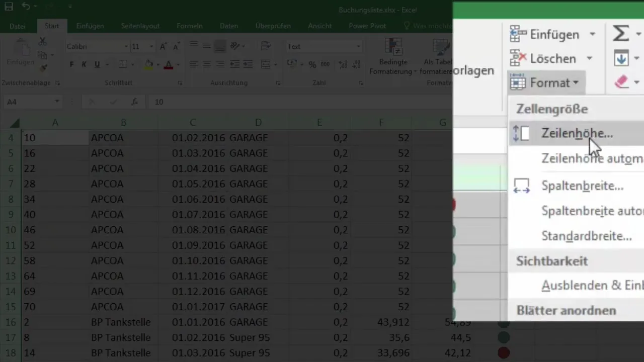Apply percent style icon
Viewport: 644px width, 362px height.
coord(312,64)
